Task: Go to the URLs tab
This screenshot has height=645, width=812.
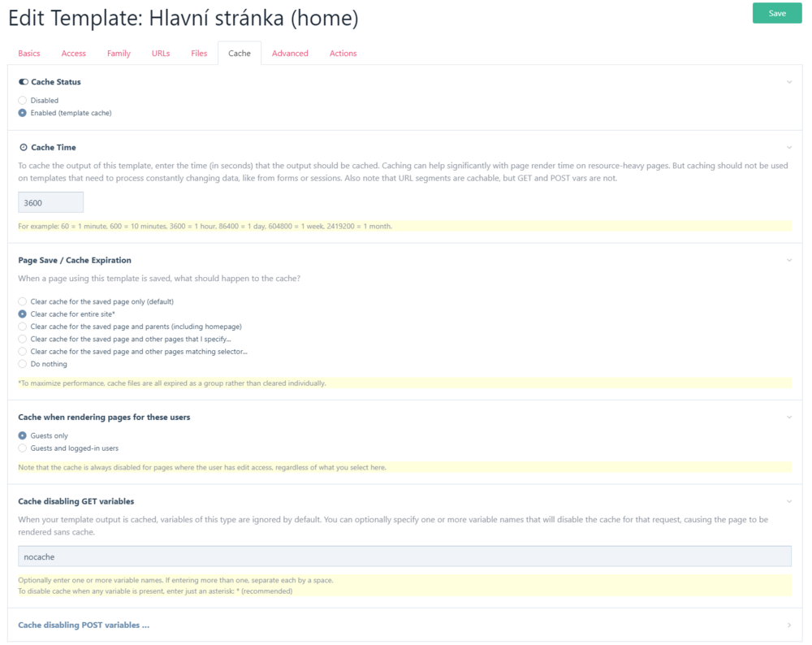Action: coord(161,54)
